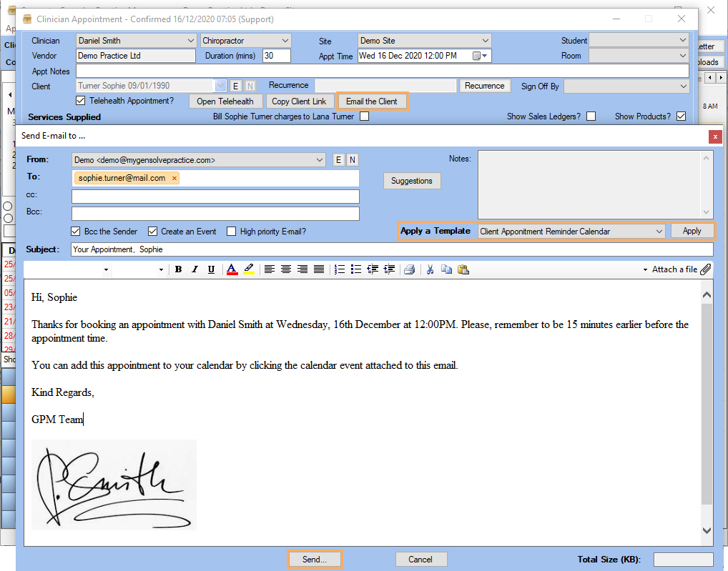Screen dimensions: 728x571
Task: Open the Clinician dropdown list
Action: pos(190,41)
